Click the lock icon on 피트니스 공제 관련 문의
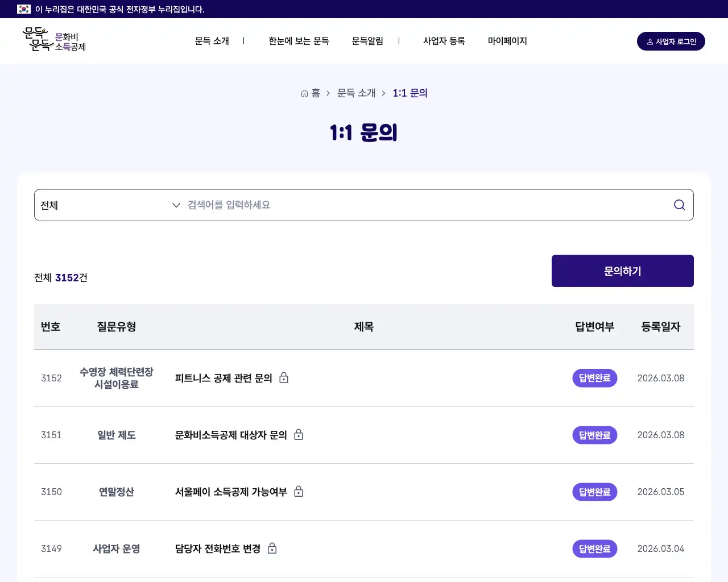 click(284, 377)
